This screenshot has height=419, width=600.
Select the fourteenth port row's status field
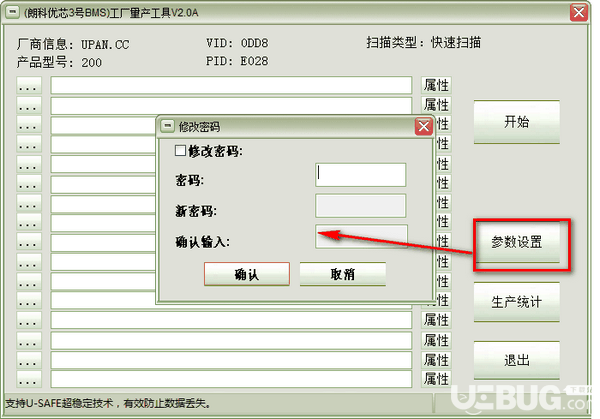pos(231,340)
